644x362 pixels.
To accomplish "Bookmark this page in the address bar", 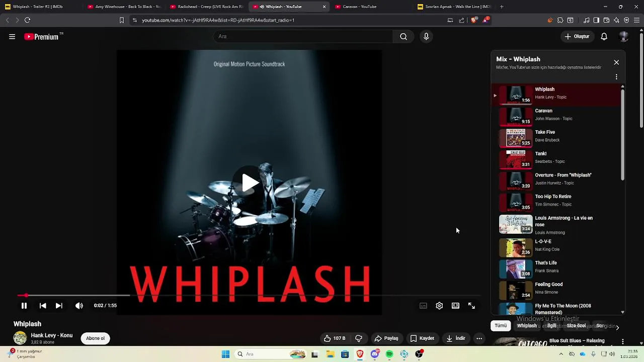I will (121, 20).
